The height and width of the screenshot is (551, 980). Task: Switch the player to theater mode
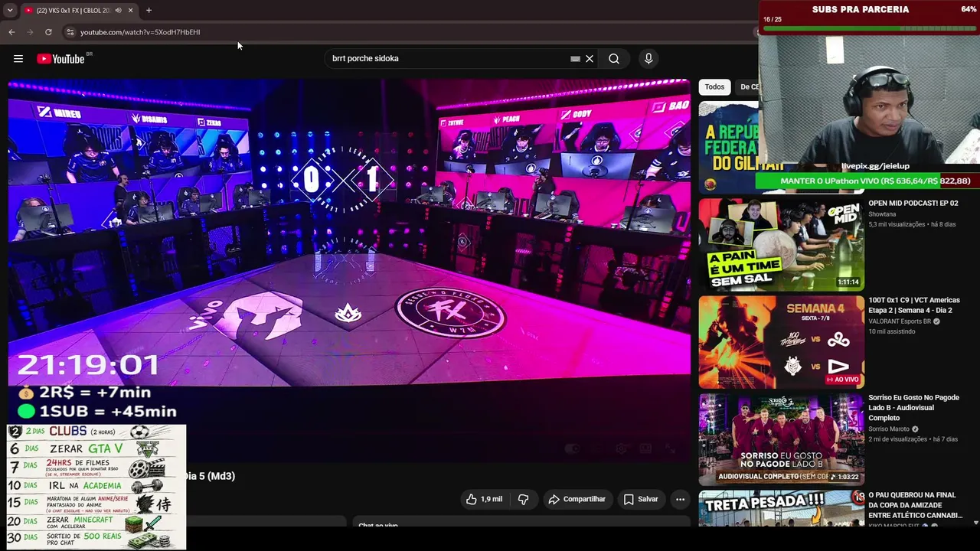[645, 448]
